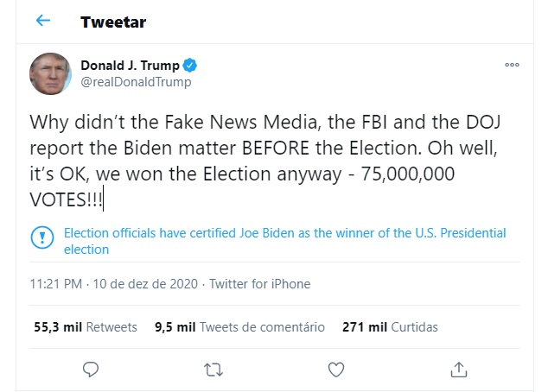Click the exclamation info icon

(x=41, y=237)
